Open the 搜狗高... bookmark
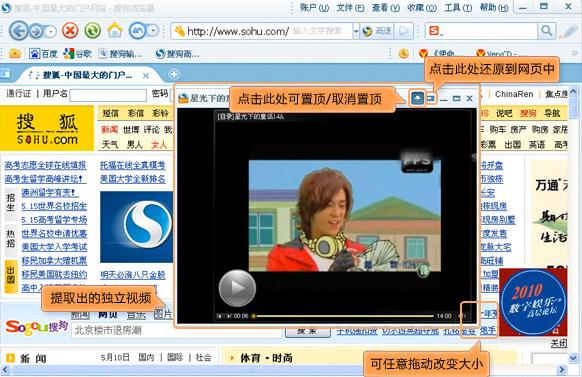The width and height of the screenshot is (582, 377). tap(177, 54)
